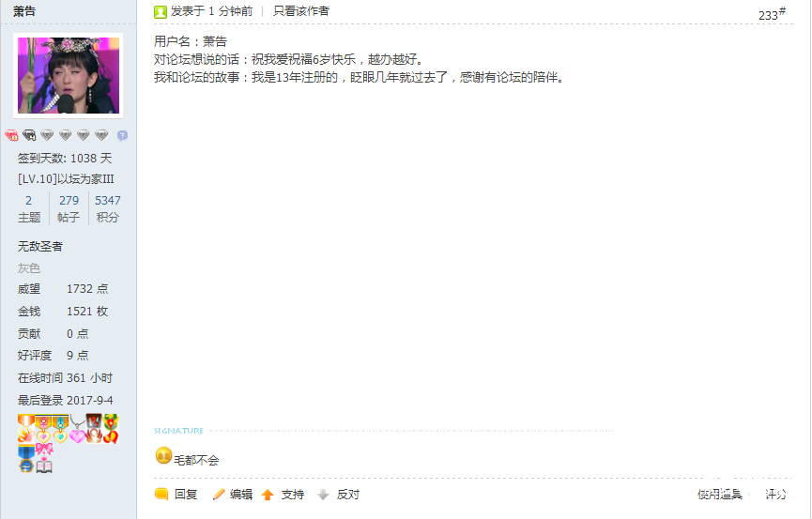This screenshot has width=812, height=519.
Task: Open 5347 积分 points link
Action: [x=108, y=208]
